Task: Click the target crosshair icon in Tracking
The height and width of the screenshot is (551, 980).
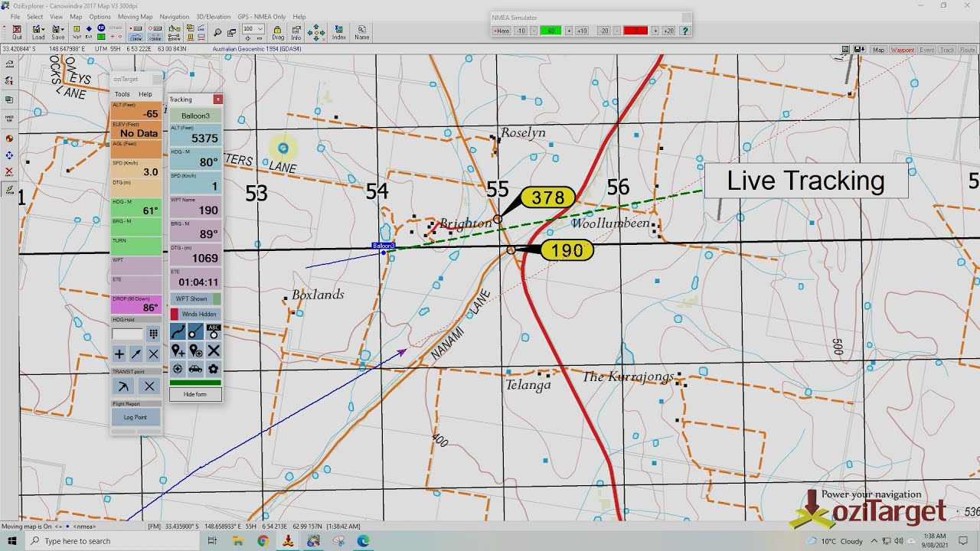Action: (x=178, y=369)
